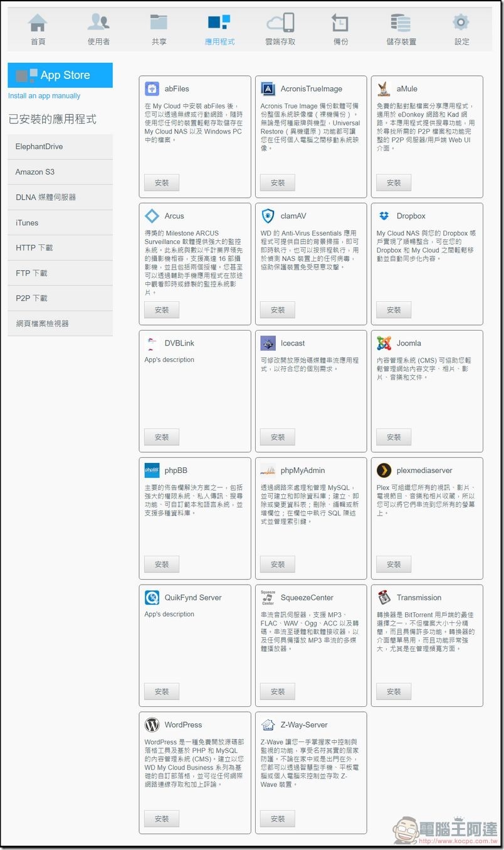Click the Dropbox app icon

pyautogui.click(x=384, y=216)
